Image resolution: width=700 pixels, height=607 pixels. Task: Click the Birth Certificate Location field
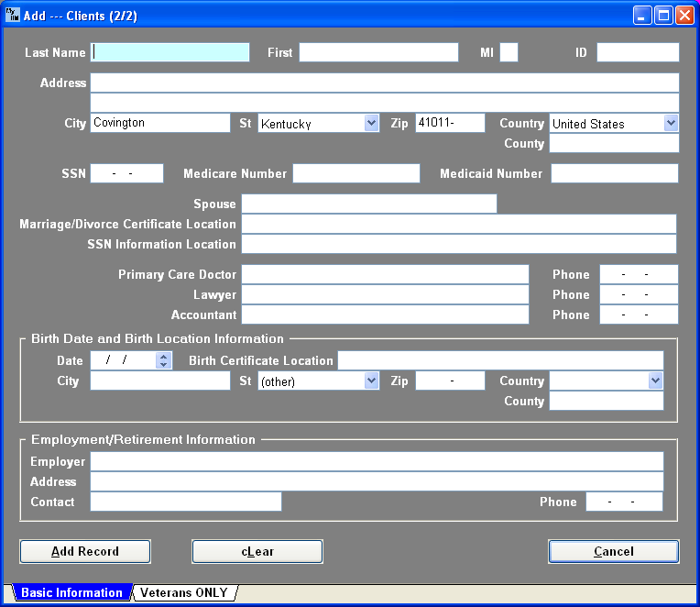[x=499, y=360]
